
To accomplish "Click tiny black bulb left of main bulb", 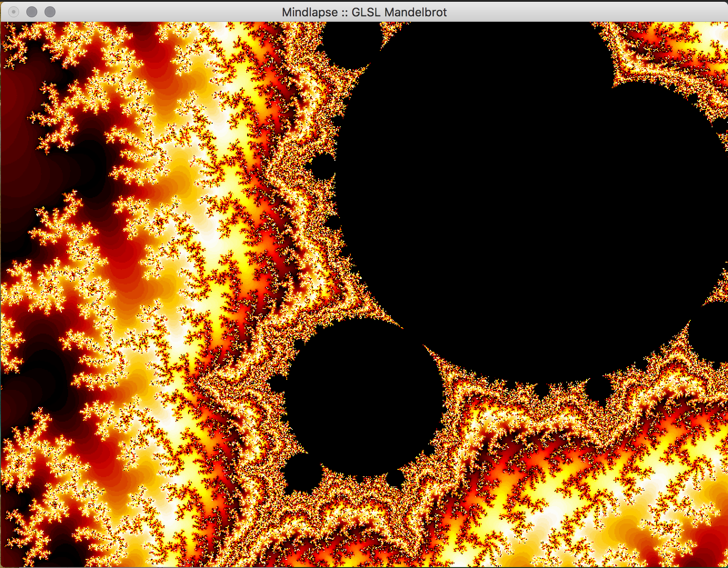I will coord(324,167).
